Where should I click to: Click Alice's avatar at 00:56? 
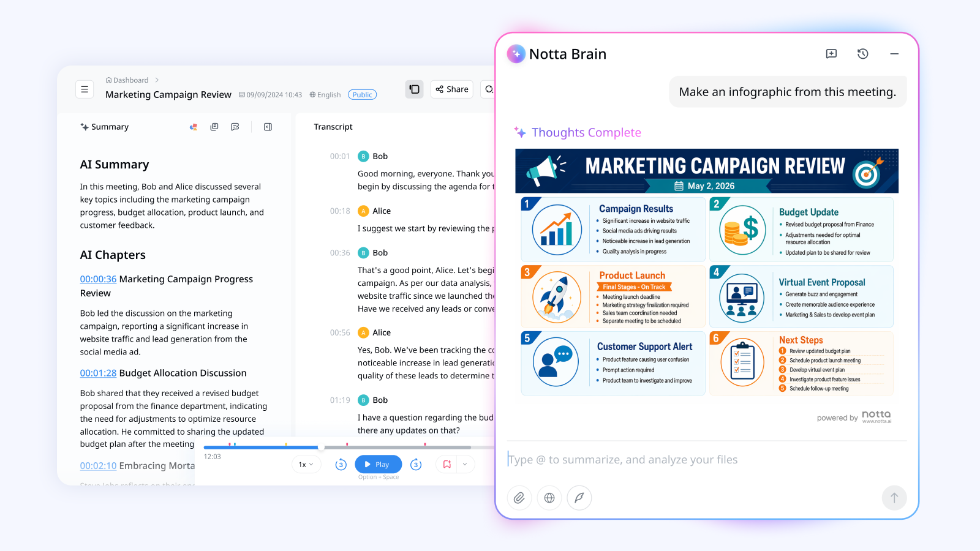[363, 332]
